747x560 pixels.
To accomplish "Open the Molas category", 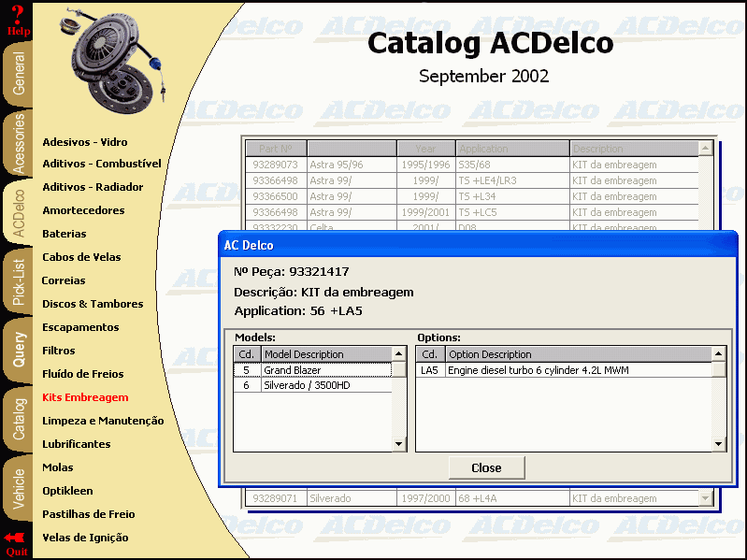I will [x=58, y=467].
